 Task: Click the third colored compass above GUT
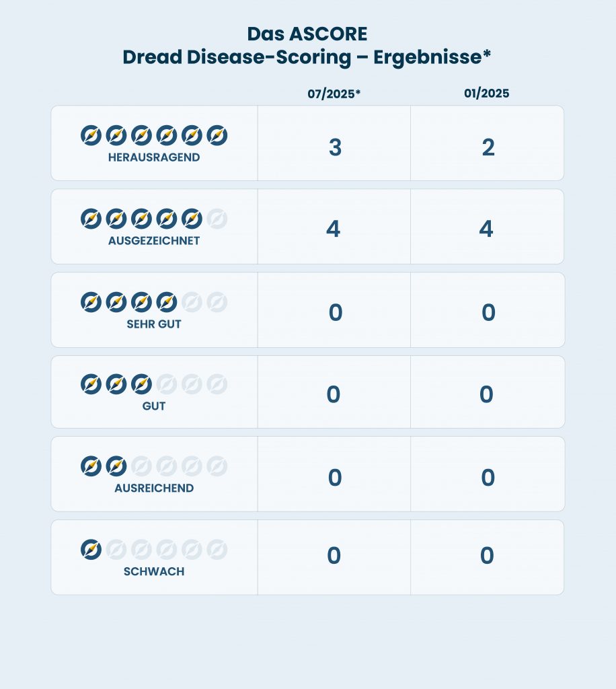click(141, 384)
